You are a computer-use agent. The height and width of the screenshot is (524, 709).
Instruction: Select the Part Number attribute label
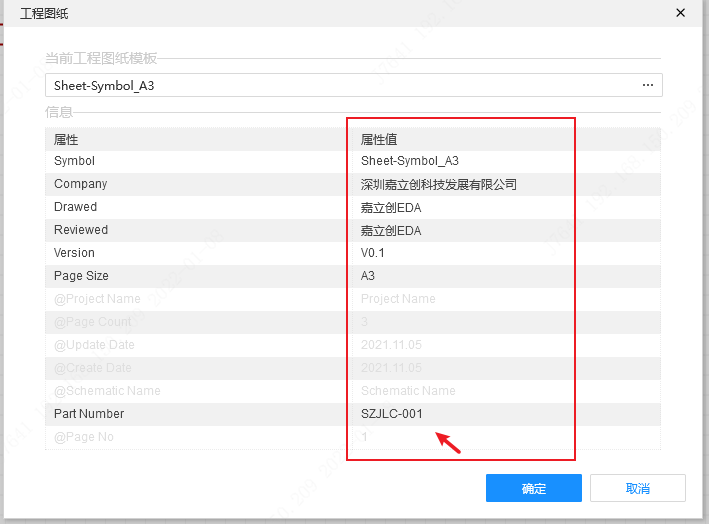click(89, 414)
